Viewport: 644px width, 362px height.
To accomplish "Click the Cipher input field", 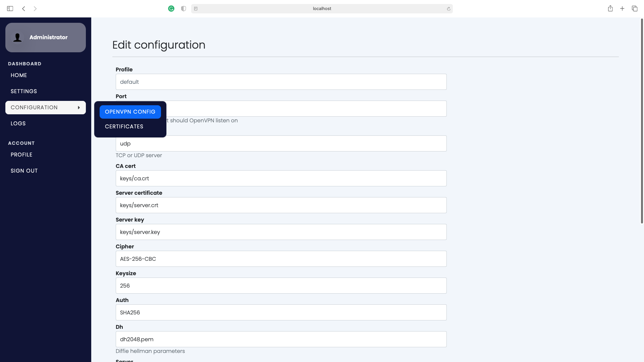I will [x=281, y=259].
